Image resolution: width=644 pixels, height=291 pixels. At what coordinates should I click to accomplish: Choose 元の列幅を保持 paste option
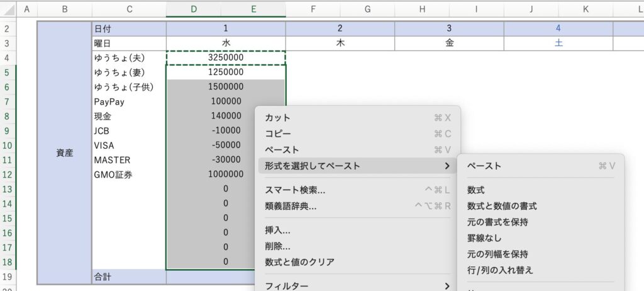(497, 254)
